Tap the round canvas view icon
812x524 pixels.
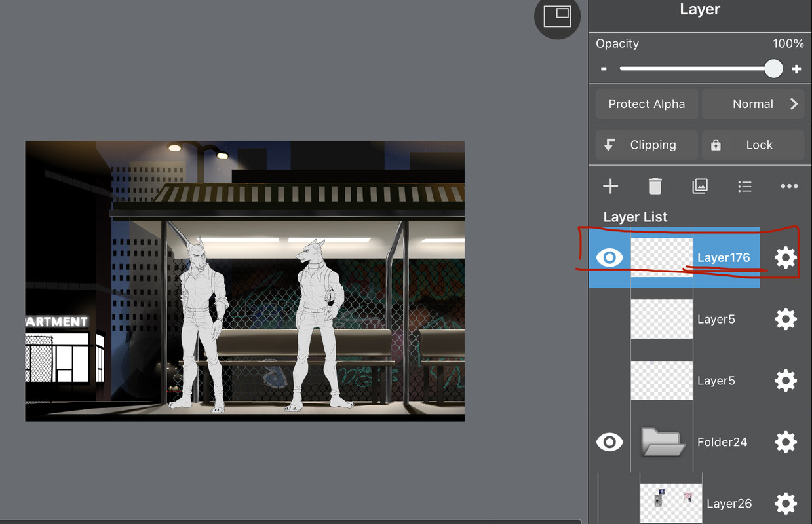pos(557,16)
